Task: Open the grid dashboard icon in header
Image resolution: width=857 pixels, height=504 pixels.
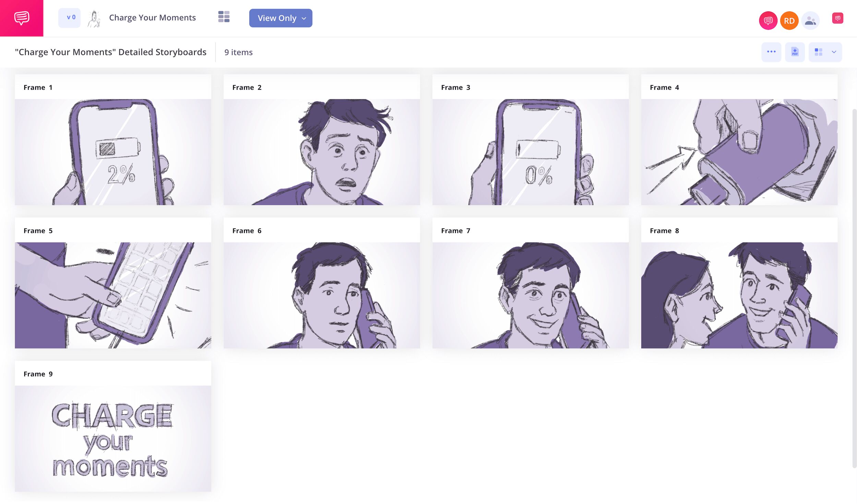Action: pyautogui.click(x=224, y=17)
